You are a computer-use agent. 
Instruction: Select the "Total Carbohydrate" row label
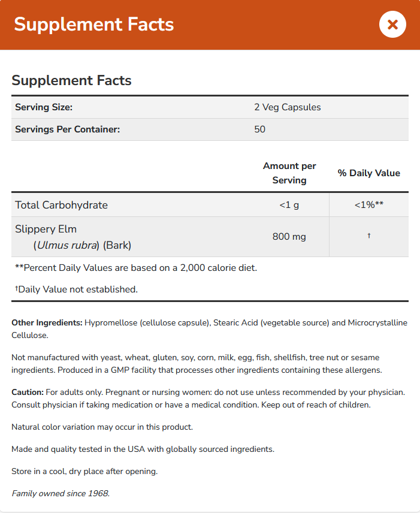click(x=61, y=205)
